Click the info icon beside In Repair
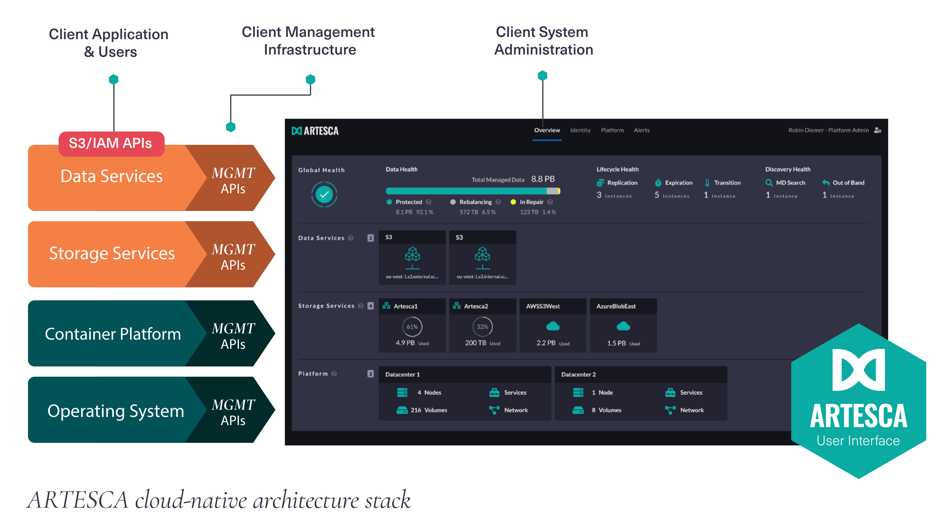The image size is (950, 527). coord(550,202)
